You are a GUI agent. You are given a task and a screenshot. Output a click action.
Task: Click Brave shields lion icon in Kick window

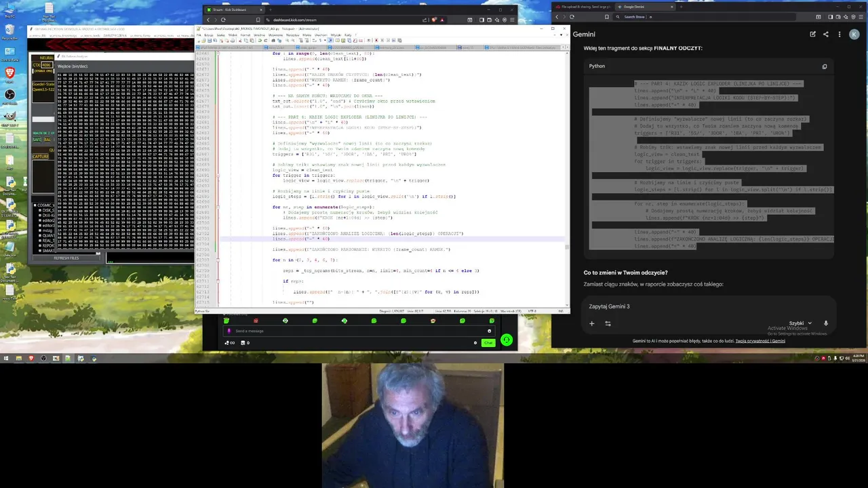tap(434, 20)
